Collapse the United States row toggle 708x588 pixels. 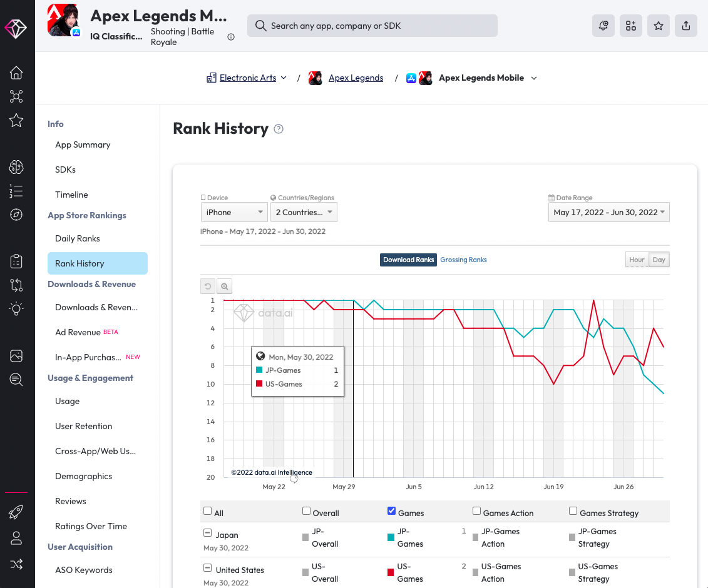click(207, 568)
